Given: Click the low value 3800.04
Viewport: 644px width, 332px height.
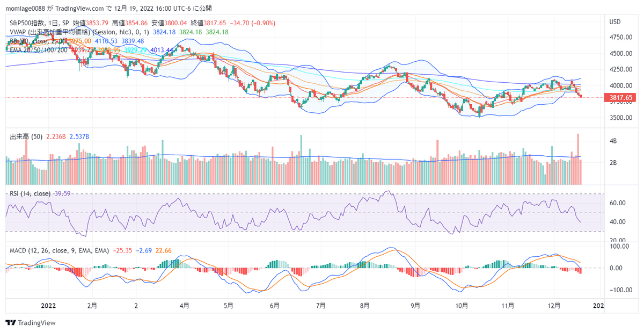Looking at the screenshot, I should click(x=177, y=23).
